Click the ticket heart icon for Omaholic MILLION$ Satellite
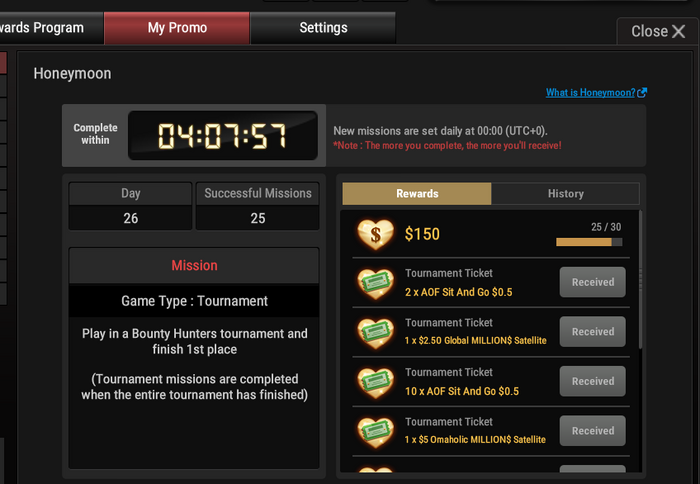The image size is (700, 484). 375,432
